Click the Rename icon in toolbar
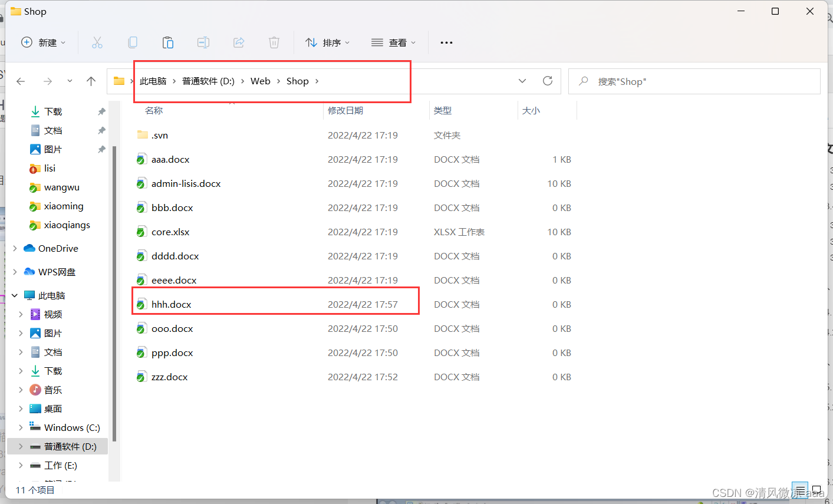Screen dimensions: 833x504 (x=203, y=42)
